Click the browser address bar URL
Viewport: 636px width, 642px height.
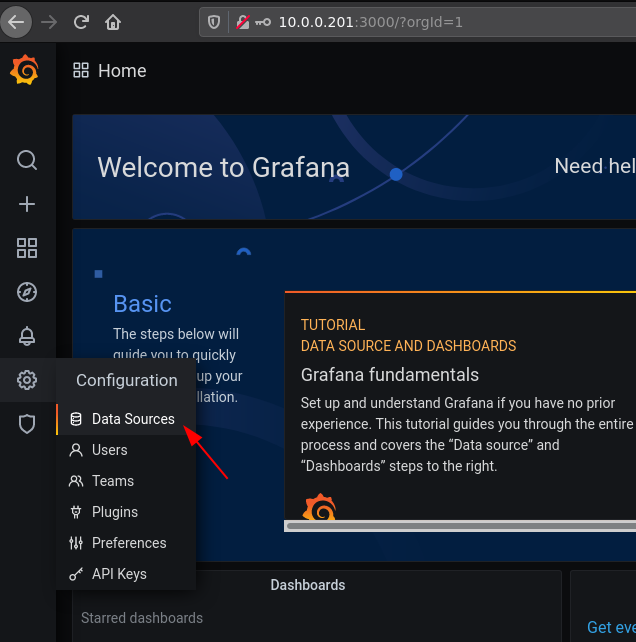point(371,22)
